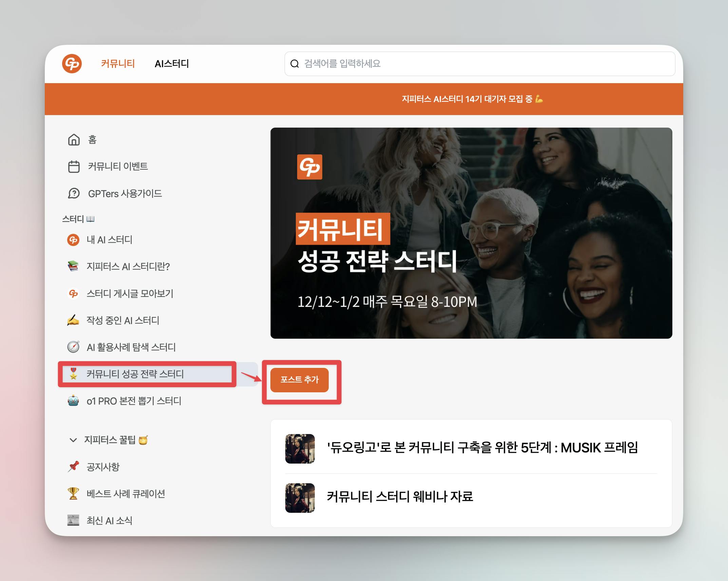Open 작성 중인 AI 스터디
Image resolution: width=728 pixels, height=581 pixels.
(x=123, y=320)
